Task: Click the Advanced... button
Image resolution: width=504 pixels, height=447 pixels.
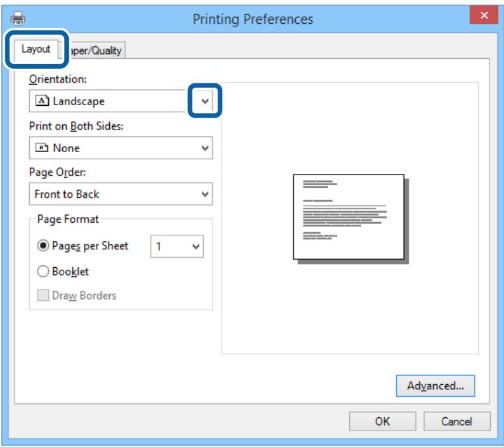Action: point(435,385)
